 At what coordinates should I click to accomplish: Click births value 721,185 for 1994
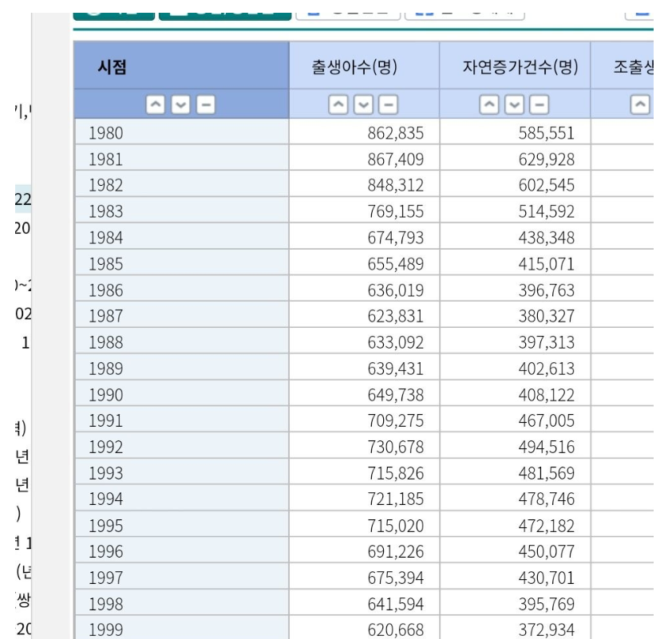(x=396, y=499)
